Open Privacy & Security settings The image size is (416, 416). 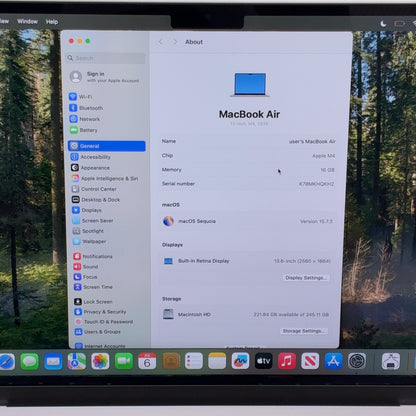click(100, 312)
